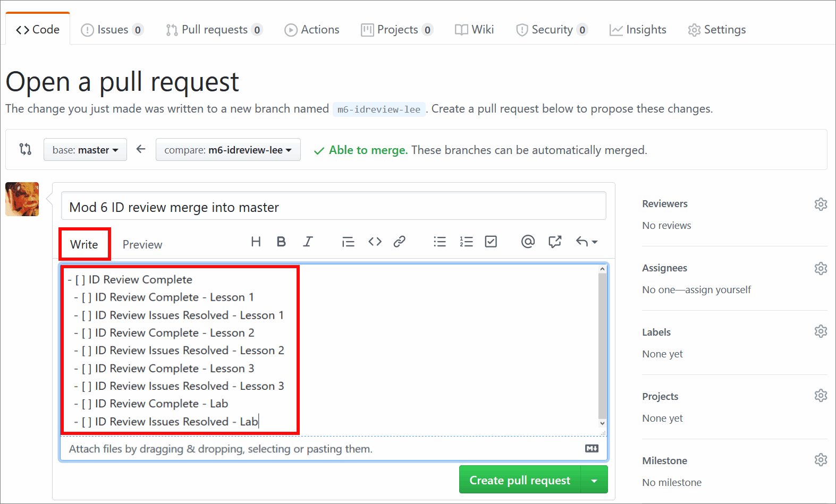Image resolution: width=836 pixels, height=504 pixels.
Task: Switch to the Code tab
Action: tap(38, 30)
